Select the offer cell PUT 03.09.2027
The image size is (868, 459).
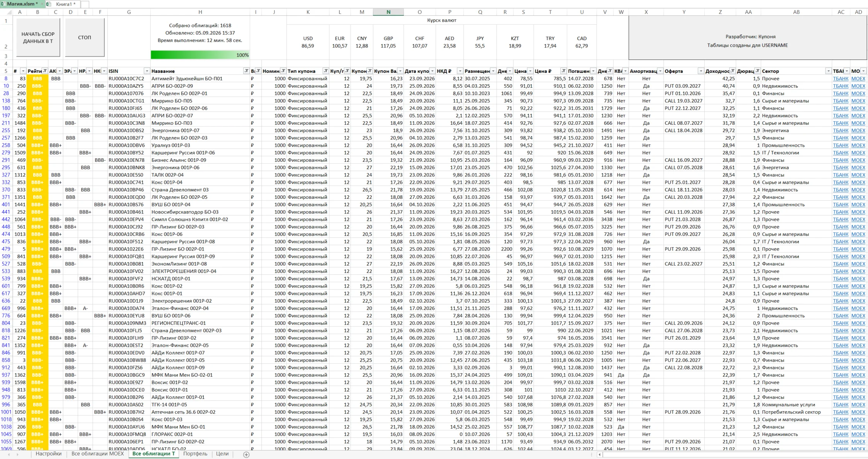pos(684,86)
